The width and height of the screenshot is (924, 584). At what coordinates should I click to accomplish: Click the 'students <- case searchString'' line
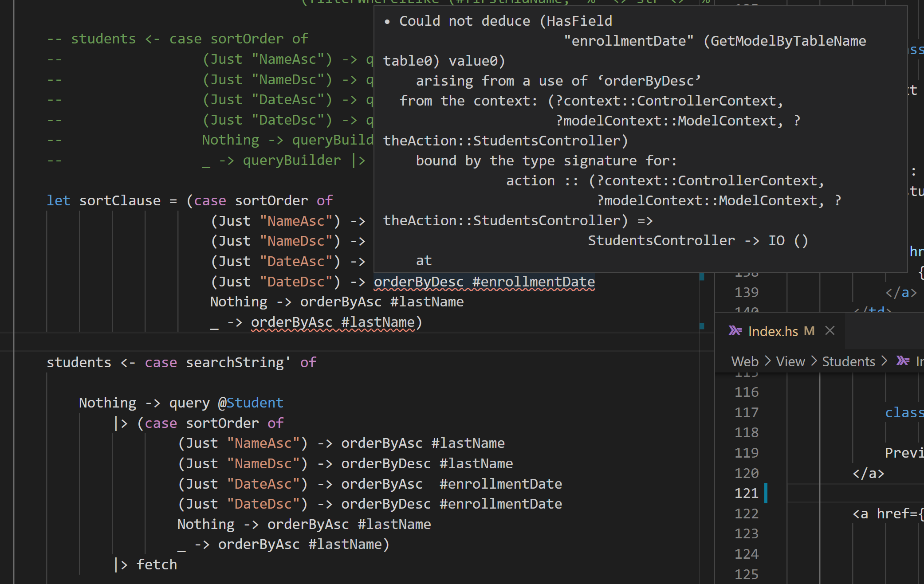pos(181,363)
